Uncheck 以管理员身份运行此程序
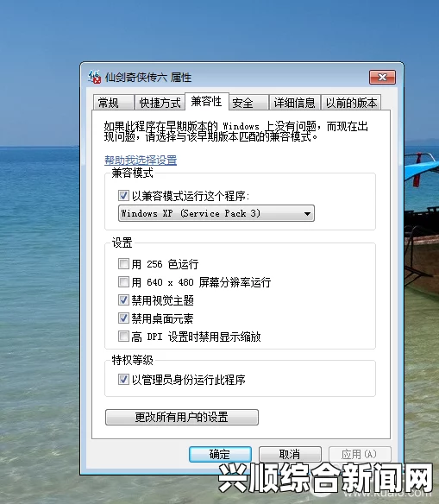 click(123, 379)
